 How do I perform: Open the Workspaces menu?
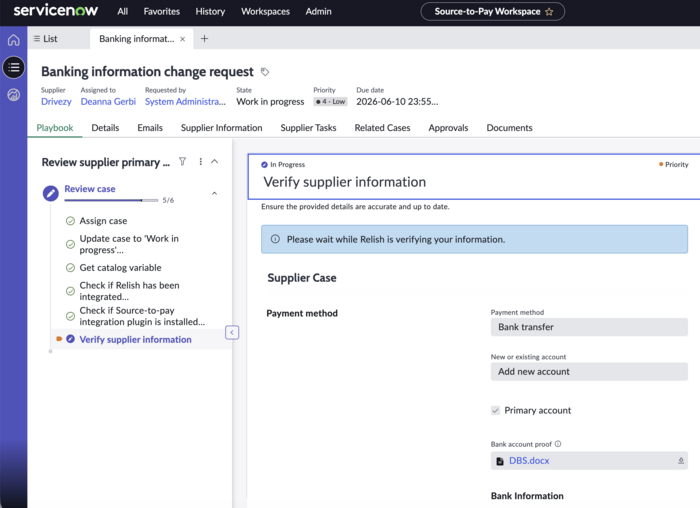[266, 12]
